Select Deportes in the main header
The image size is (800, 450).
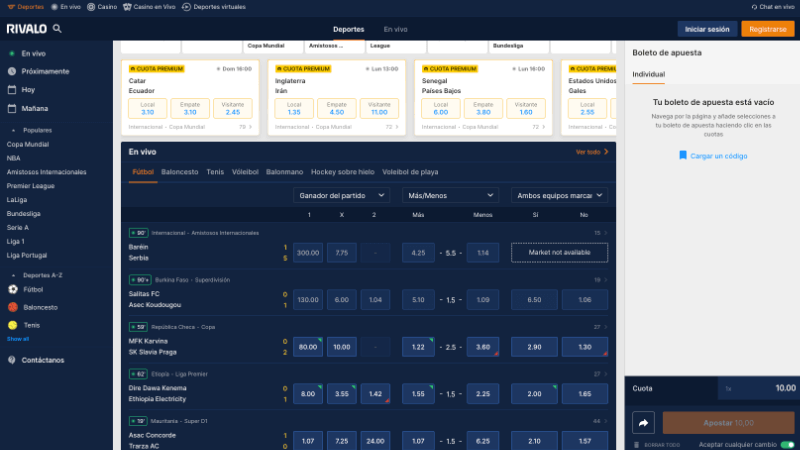coord(348,29)
